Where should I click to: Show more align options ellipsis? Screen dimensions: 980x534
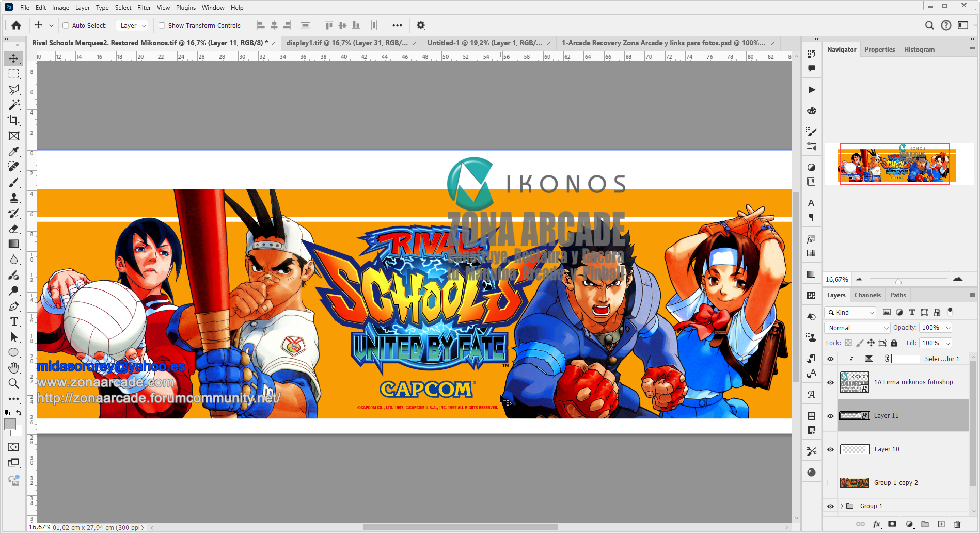pos(397,25)
